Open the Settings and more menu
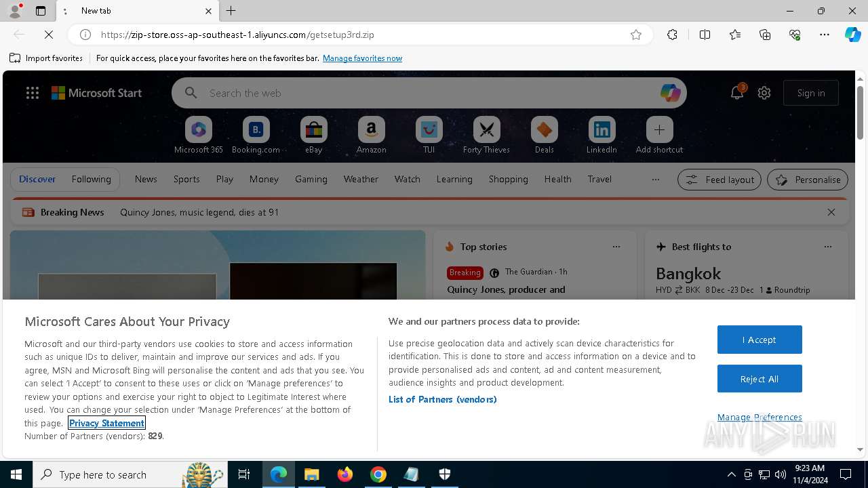Image resolution: width=868 pixels, height=488 pixels. (x=825, y=35)
